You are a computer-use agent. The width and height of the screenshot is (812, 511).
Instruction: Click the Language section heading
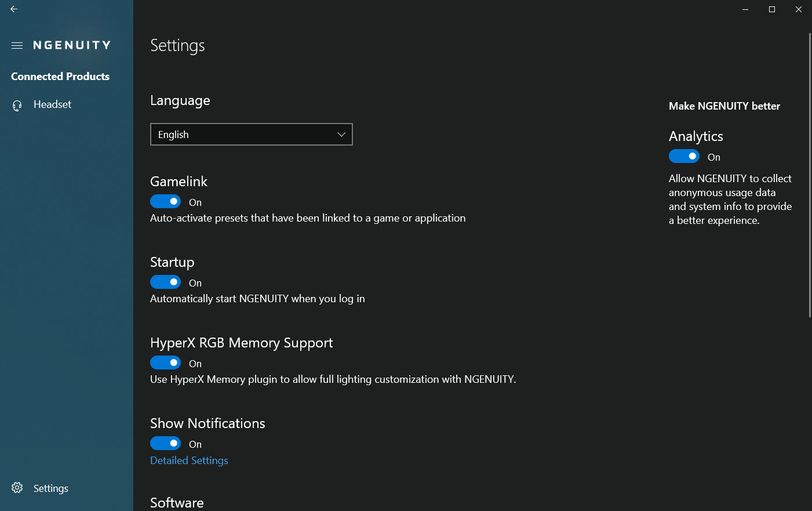pyautogui.click(x=180, y=100)
